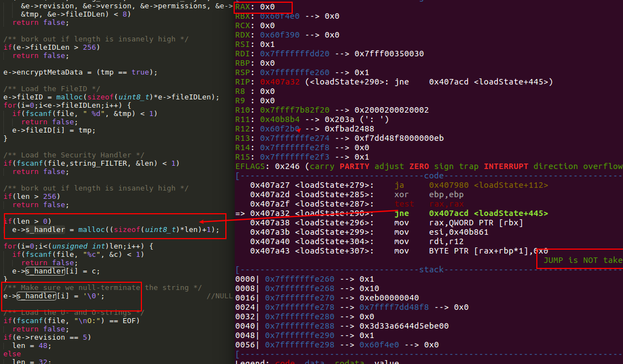Click R11 register value 0x40b8b4
623x364 pixels.
pos(279,119)
